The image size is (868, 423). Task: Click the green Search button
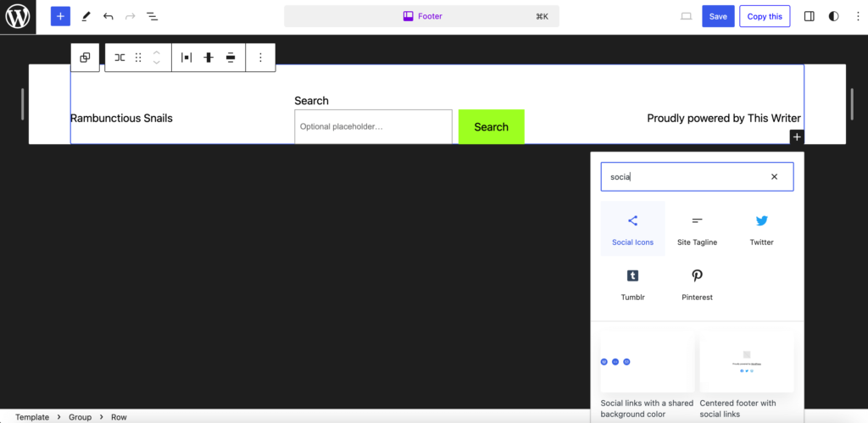[491, 127]
